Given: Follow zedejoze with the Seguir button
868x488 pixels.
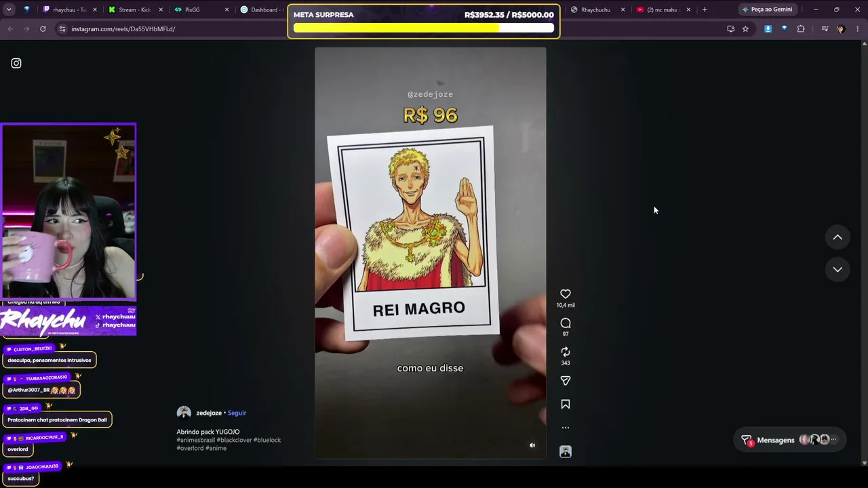Looking at the screenshot, I should (237, 413).
